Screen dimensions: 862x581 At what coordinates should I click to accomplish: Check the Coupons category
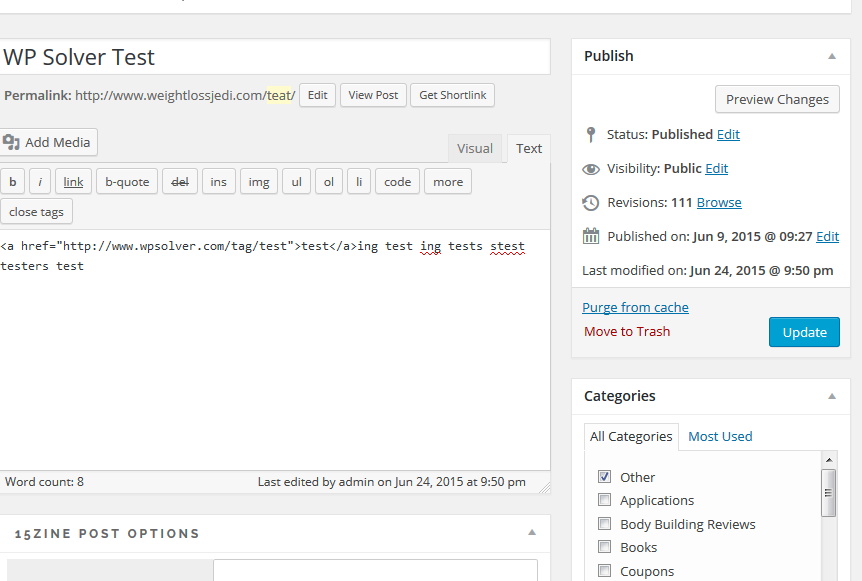coord(604,571)
